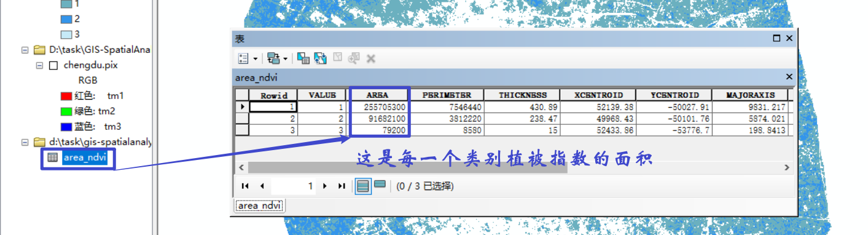Click the D:\task\GIS-SpatialAna folder icon
Viewport: 868px width, 235px height.
[x=39, y=49]
